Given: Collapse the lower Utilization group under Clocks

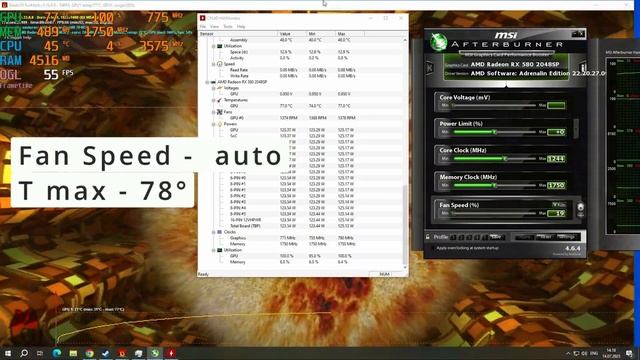Looking at the screenshot, I should [213, 250].
